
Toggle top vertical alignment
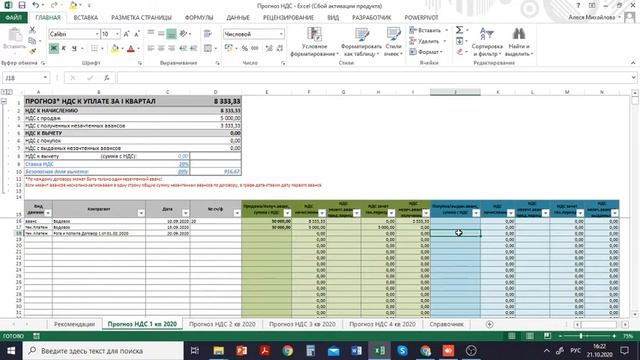point(151,34)
